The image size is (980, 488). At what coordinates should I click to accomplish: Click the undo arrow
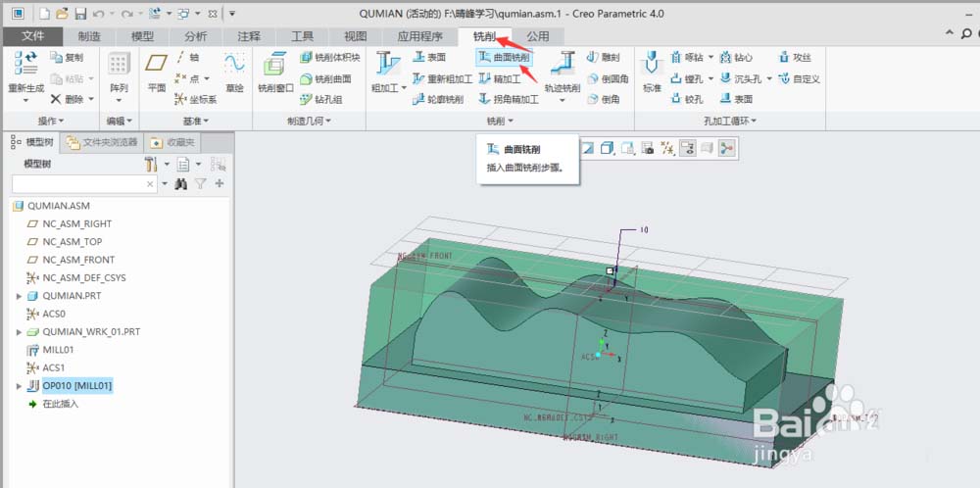click(x=98, y=13)
